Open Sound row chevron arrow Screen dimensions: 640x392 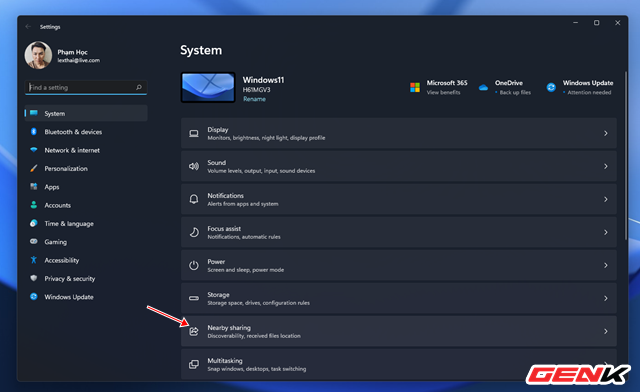(606, 166)
